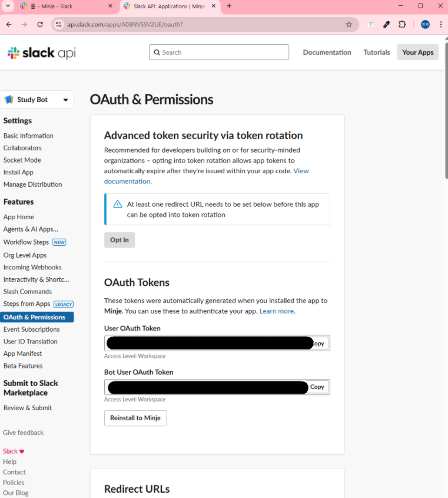Image resolution: width=448 pixels, height=498 pixels.
Task: Bookmark this page with the star icon
Action: 349,24
